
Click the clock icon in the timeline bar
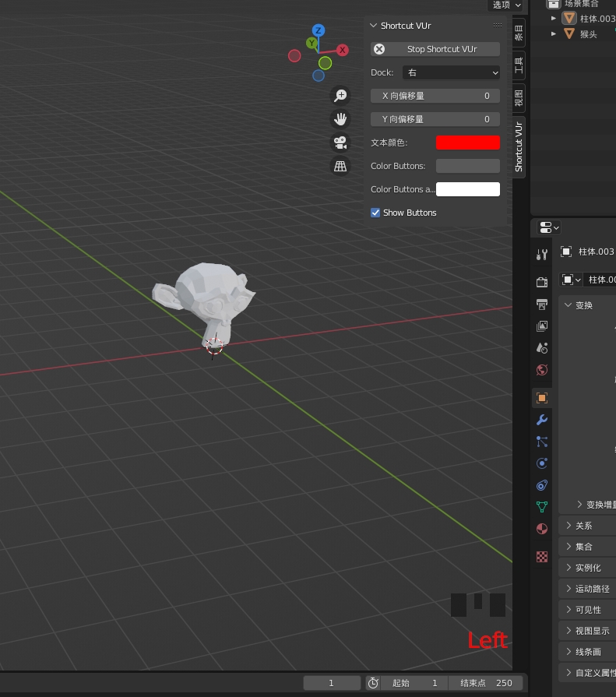pos(373,683)
